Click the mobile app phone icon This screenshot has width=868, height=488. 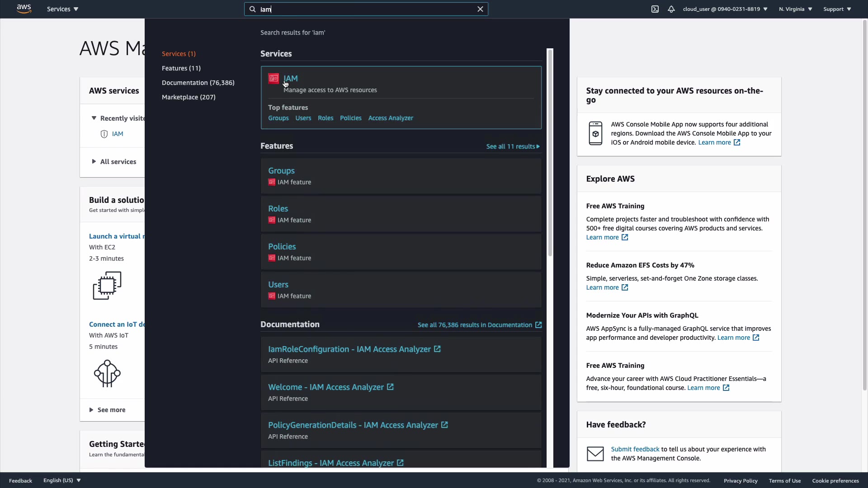[x=595, y=133]
